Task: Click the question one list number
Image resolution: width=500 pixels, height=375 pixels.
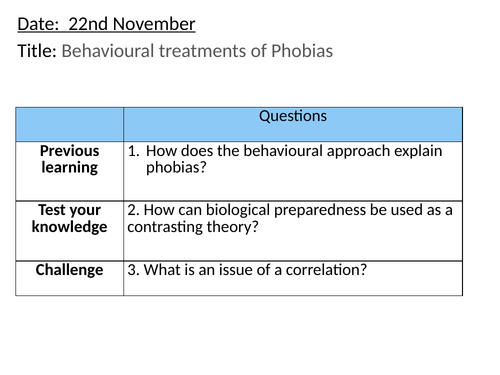Action: (x=134, y=151)
